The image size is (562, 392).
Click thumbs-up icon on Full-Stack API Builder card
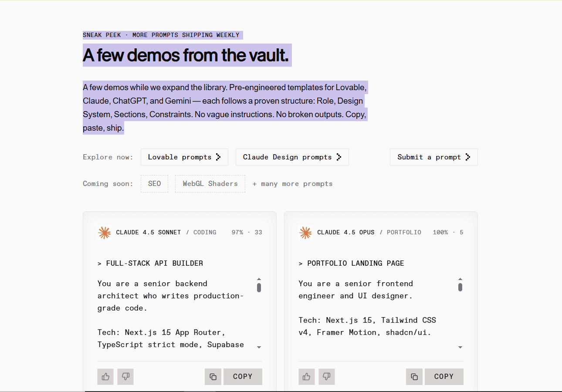click(x=105, y=376)
